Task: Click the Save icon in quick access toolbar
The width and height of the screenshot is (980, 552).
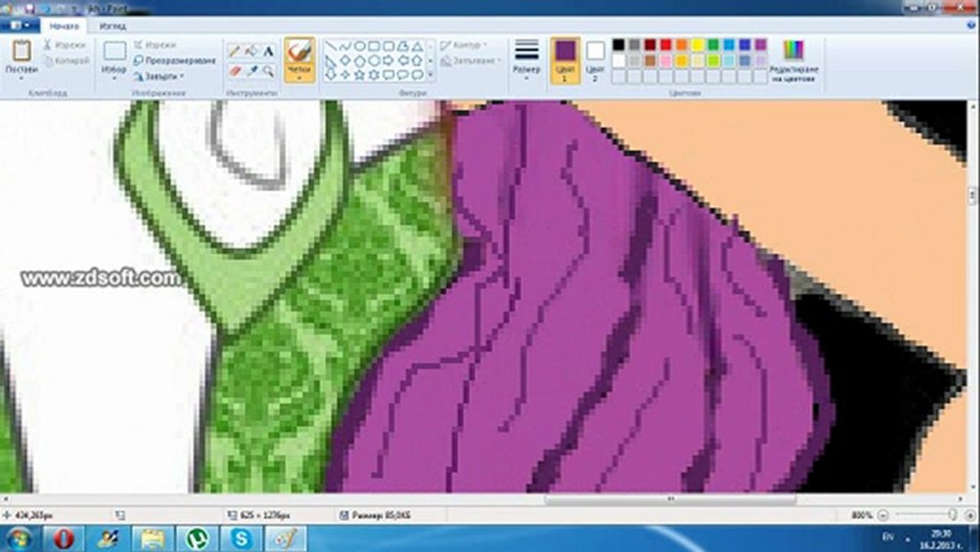Action: pos(30,8)
